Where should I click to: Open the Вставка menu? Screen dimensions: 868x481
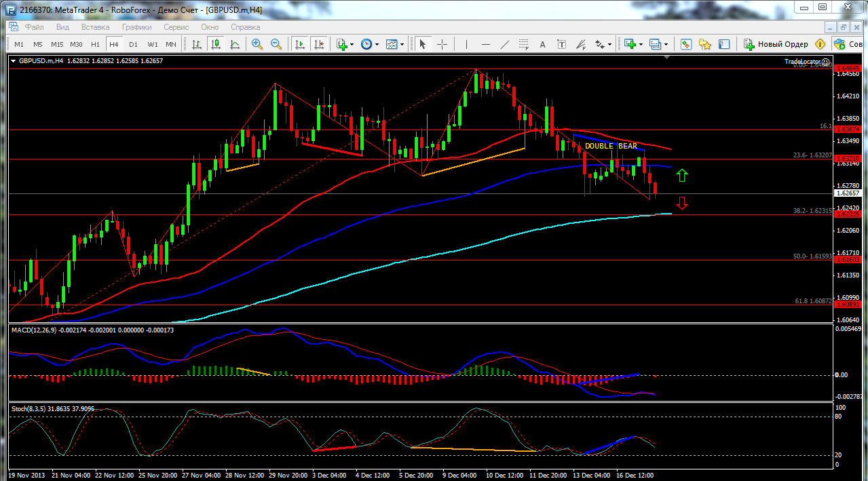95,27
